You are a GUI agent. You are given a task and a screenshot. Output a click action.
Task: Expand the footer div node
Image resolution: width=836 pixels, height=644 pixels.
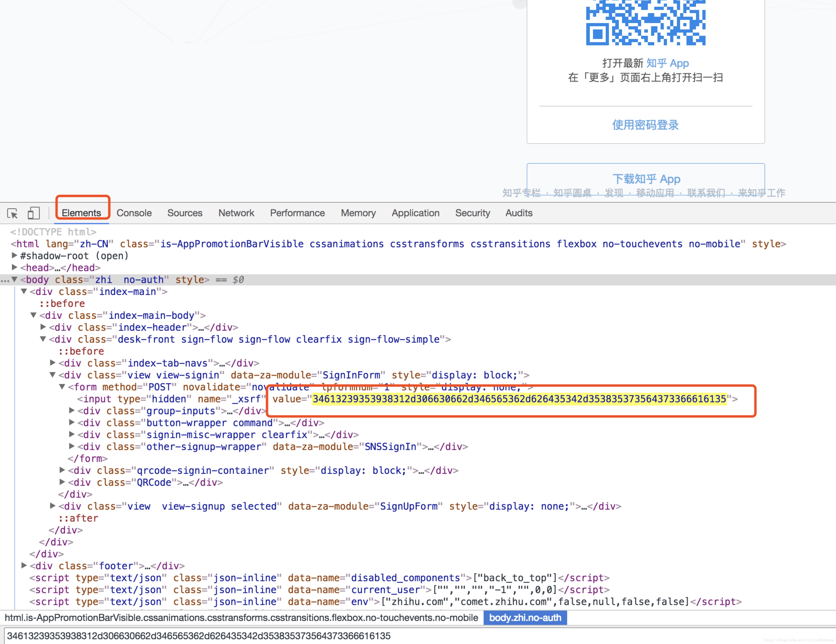[x=24, y=565]
